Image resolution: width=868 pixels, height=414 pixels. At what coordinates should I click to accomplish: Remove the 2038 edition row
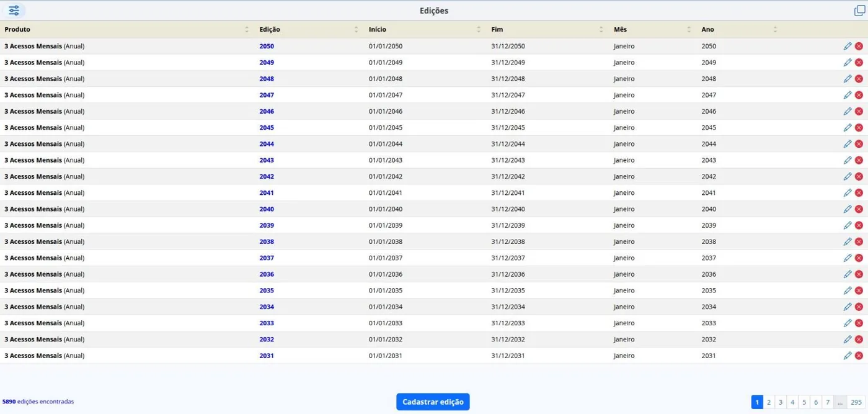point(859,241)
